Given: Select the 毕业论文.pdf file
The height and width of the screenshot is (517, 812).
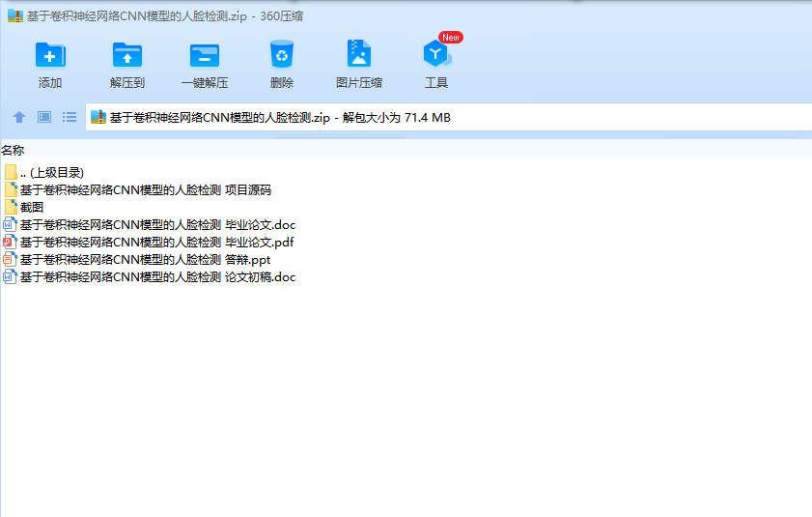Looking at the screenshot, I should [149, 243].
